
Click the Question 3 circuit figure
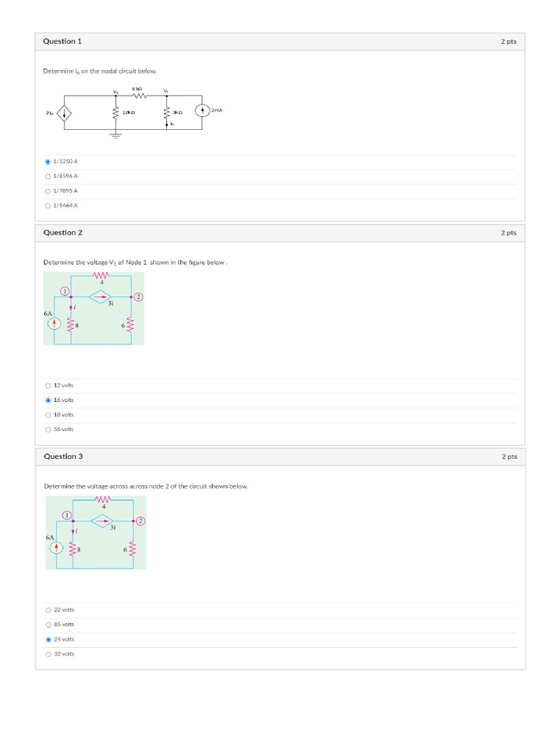96,533
